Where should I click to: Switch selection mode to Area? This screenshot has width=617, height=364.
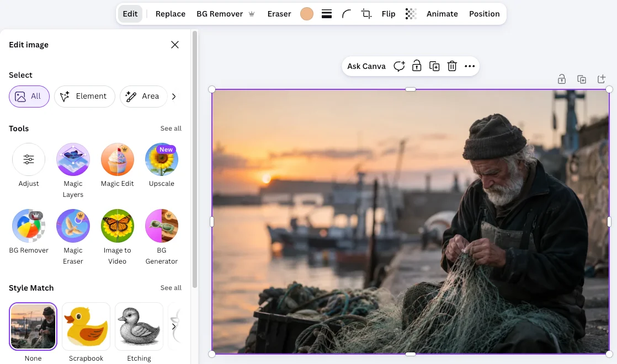[x=143, y=97]
